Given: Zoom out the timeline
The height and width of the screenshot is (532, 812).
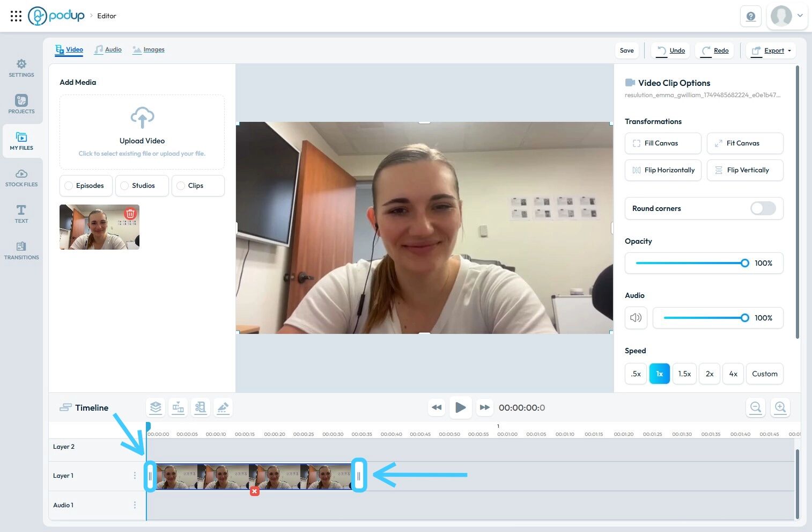Looking at the screenshot, I should pos(756,407).
